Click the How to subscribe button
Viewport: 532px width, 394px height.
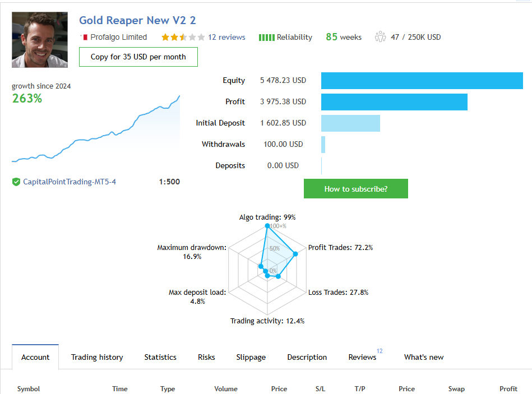(x=356, y=189)
